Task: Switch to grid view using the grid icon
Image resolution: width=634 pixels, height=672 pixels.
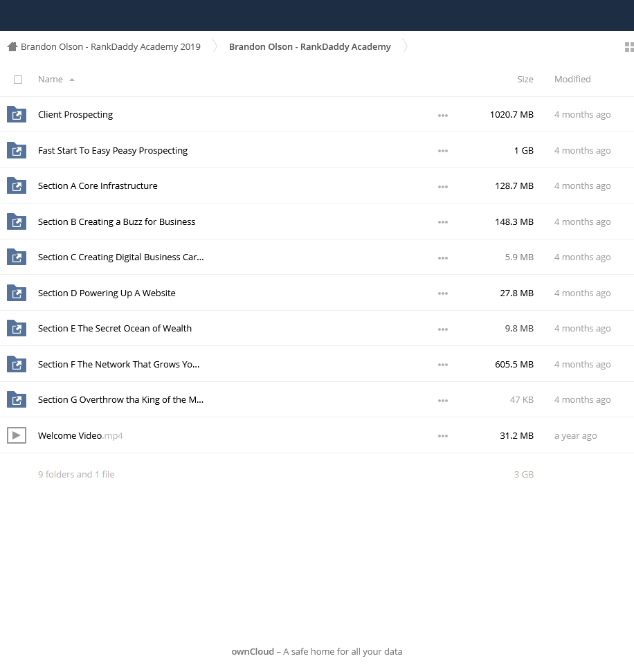Action: click(629, 47)
